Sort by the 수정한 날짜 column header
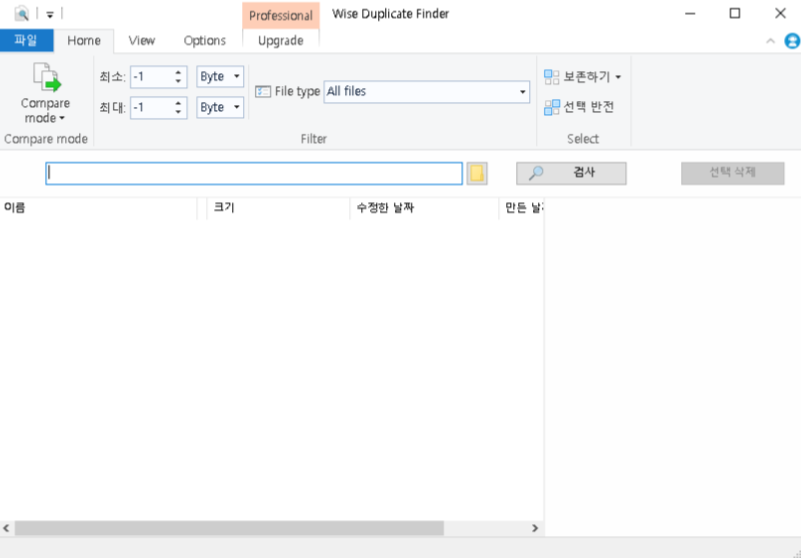The height and width of the screenshot is (558, 801). coord(425,208)
